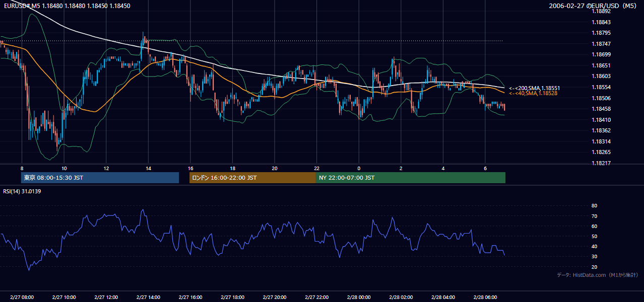The height and width of the screenshot is (302, 644).
Task: Click hour tick 0 under the price chart
Action: point(359,168)
